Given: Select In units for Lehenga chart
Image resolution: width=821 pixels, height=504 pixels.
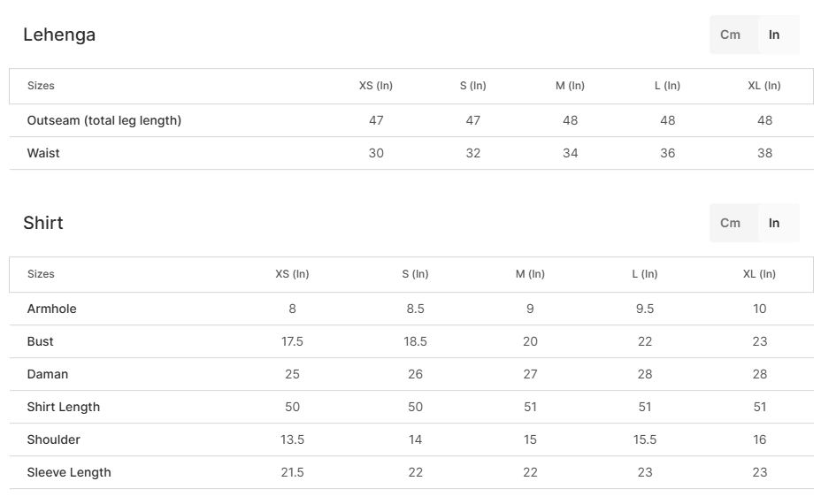Looking at the screenshot, I should pos(774,34).
